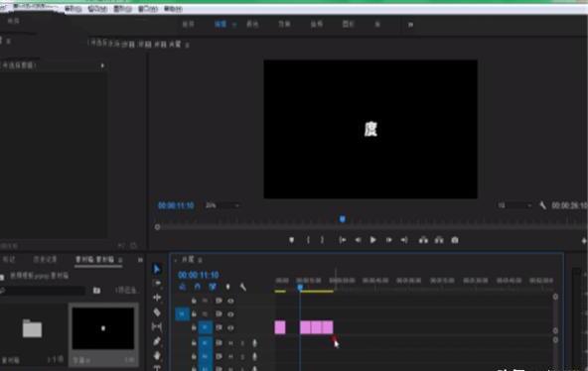Open the active workspace tab menu icon
This screenshot has height=371, width=588.
[x=234, y=25]
